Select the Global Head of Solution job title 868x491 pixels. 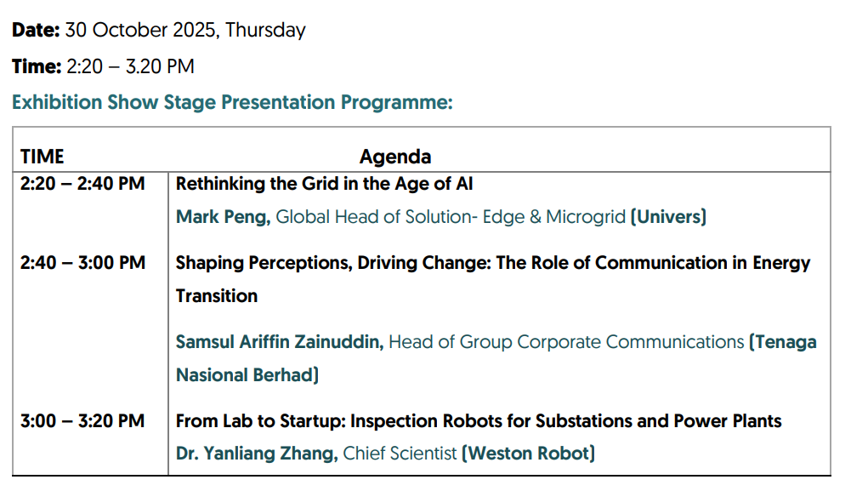451,217
